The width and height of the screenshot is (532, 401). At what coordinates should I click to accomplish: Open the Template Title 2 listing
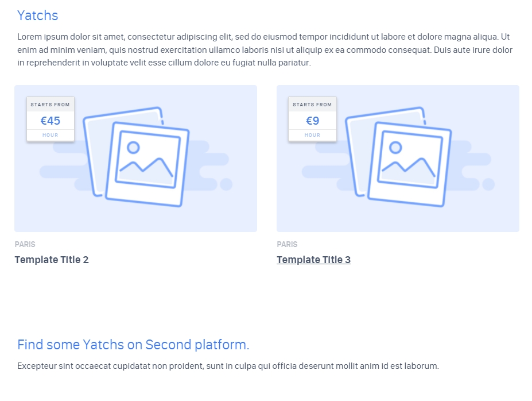pyautogui.click(x=52, y=260)
